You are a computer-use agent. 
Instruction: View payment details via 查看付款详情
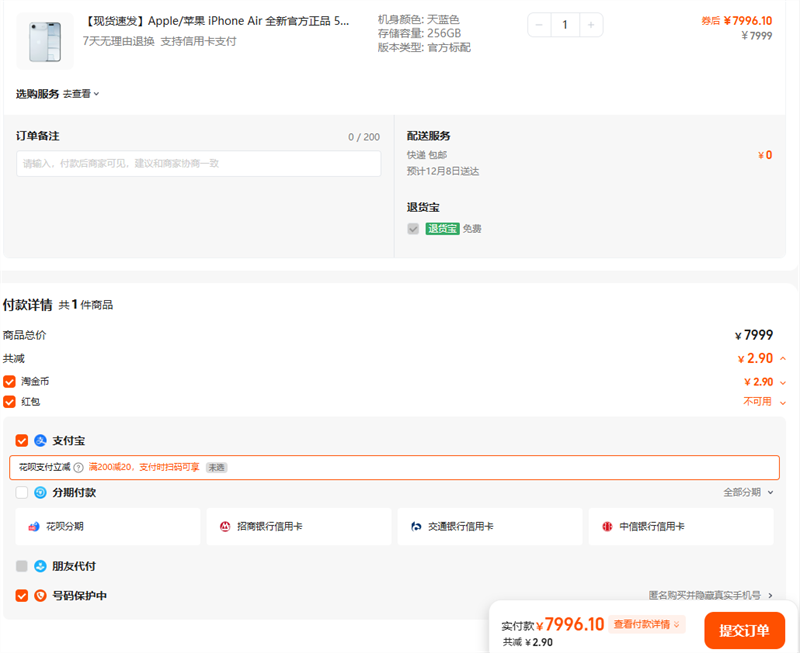[x=646, y=625]
